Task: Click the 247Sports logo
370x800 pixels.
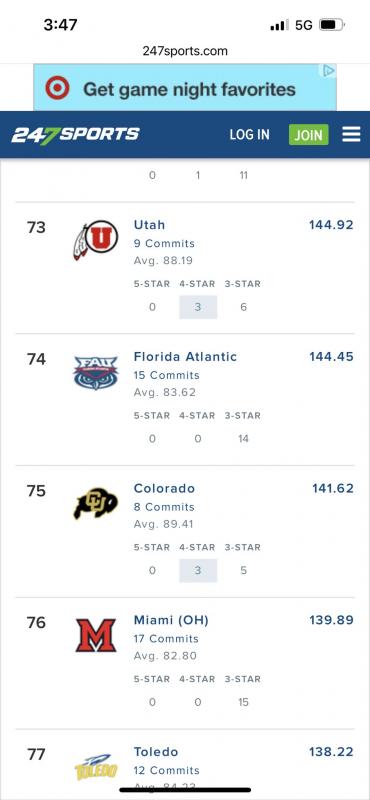Action: click(75, 135)
